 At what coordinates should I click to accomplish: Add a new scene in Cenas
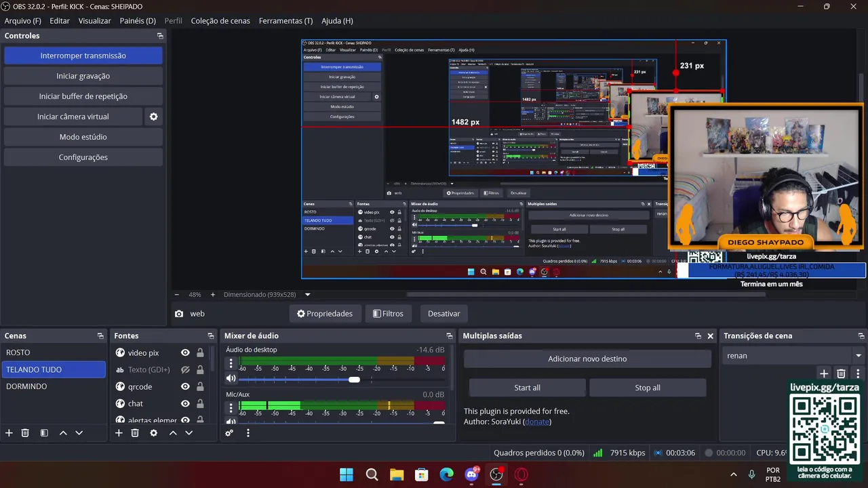pyautogui.click(x=9, y=432)
